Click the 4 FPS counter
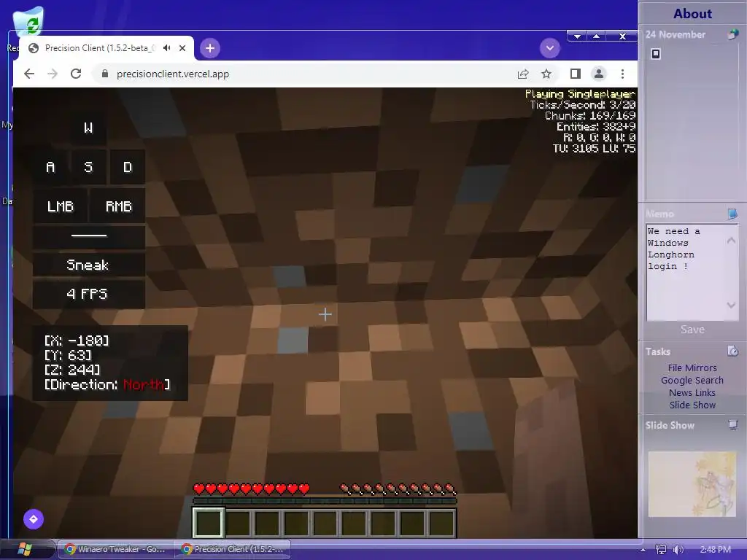The image size is (747, 560). click(88, 294)
